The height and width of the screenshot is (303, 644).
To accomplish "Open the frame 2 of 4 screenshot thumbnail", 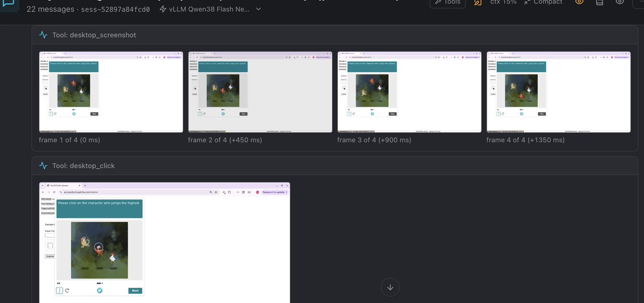I will tap(260, 92).
